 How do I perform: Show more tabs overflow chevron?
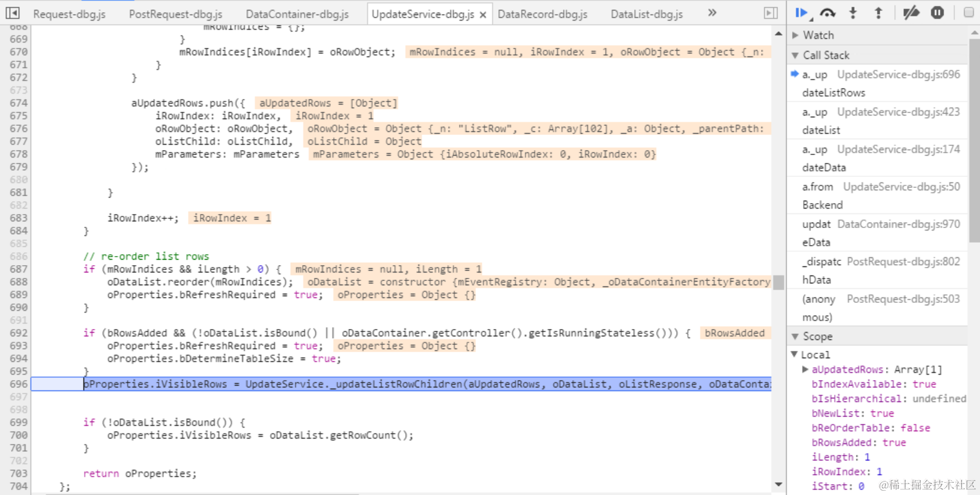[x=712, y=13]
